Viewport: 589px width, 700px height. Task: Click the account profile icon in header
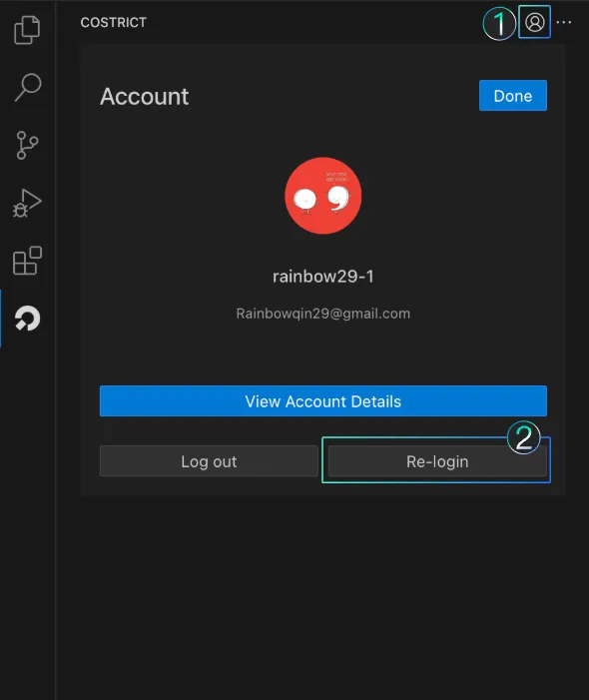point(534,22)
